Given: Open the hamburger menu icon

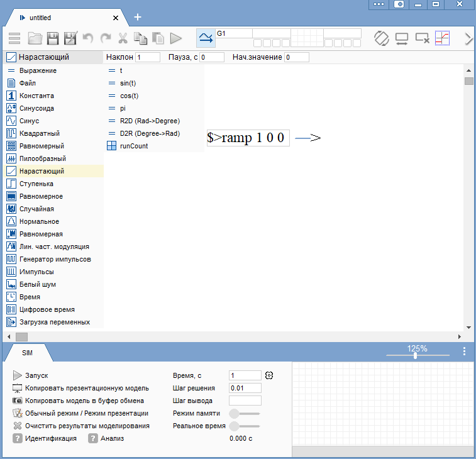Looking at the screenshot, I should pos(14,38).
